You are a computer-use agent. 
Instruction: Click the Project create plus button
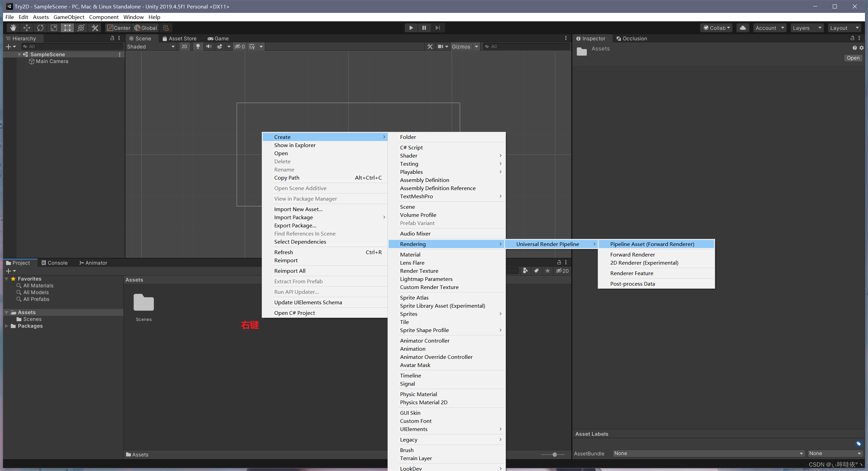(x=11, y=271)
